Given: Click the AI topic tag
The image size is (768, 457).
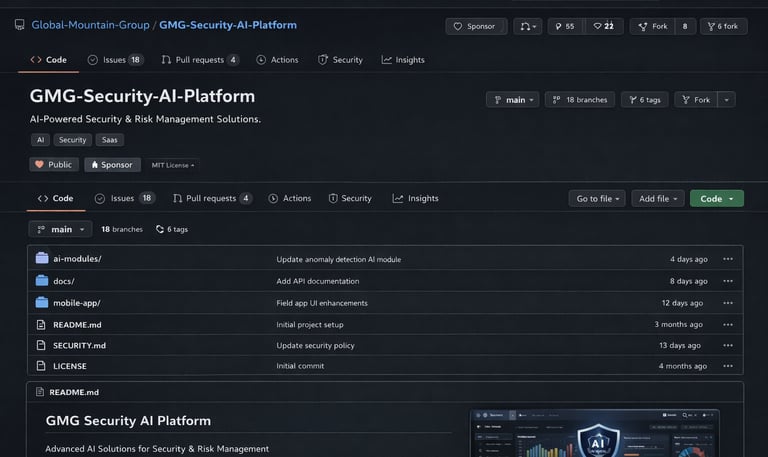Looking at the screenshot, I should pyautogui.click(x=40, y=140).
